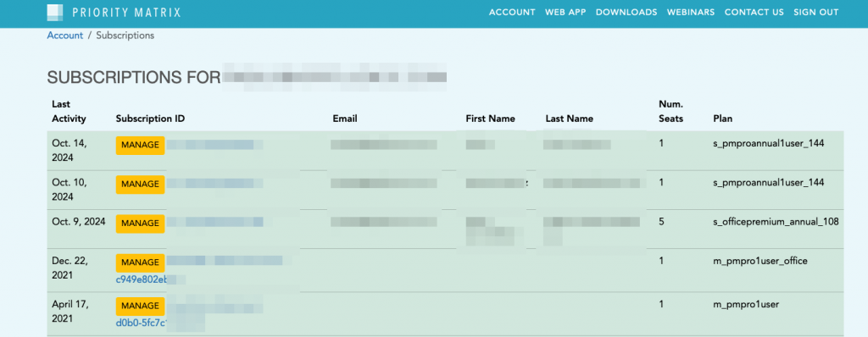Click MANAGE for April 17, 2021 subscription
Image resolution: width=868 pixels, height=337 pixels.
pyautogui.click(x=140, y=306)
